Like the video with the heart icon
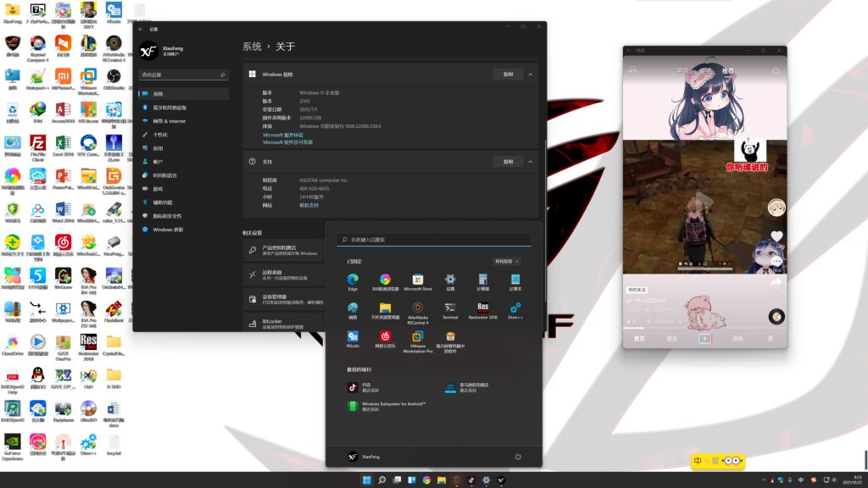The width and height of the screenshot is (868, 488). click(776, 236)
